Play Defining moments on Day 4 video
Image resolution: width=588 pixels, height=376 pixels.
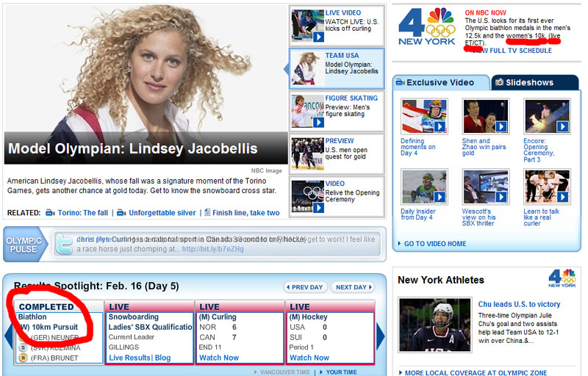tap(424, 117)
